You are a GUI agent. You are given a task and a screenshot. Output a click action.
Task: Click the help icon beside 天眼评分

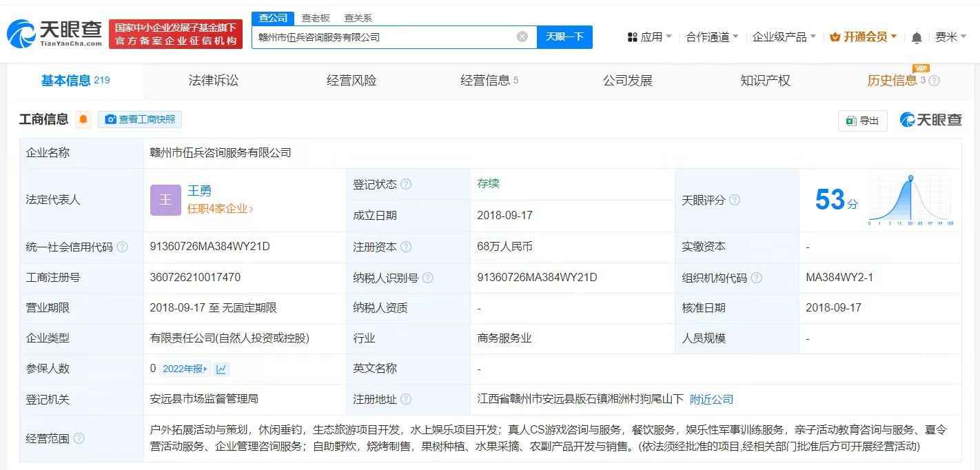click(x=733, y=201)
